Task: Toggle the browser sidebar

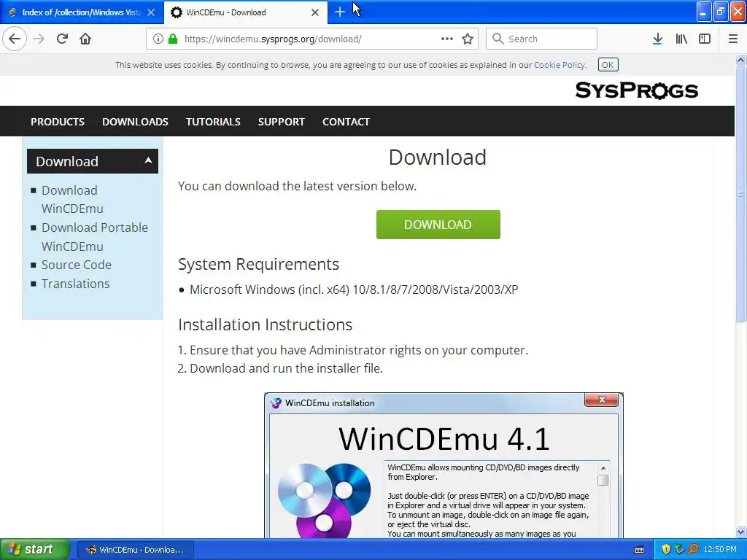Action: pos(705,39)
